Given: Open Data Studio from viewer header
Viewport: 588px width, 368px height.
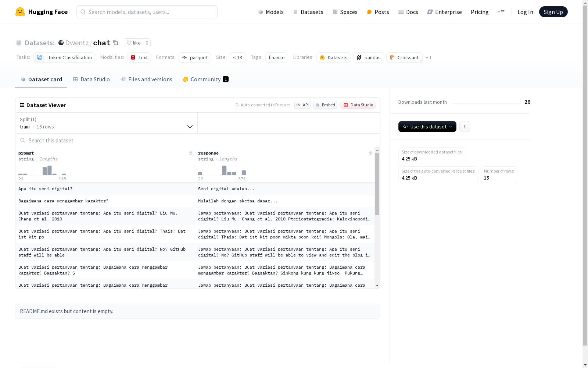Looking at the screenshot, I should coord(358,105).
